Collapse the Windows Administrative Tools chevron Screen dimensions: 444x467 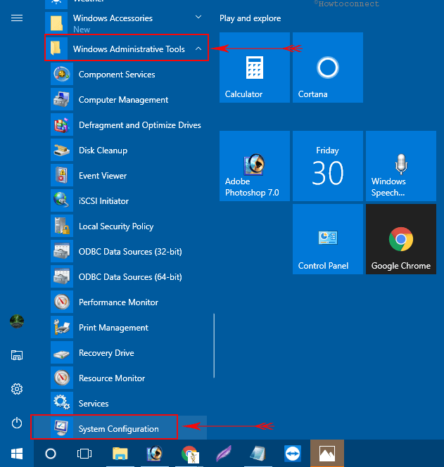click(x=198, y=49)
